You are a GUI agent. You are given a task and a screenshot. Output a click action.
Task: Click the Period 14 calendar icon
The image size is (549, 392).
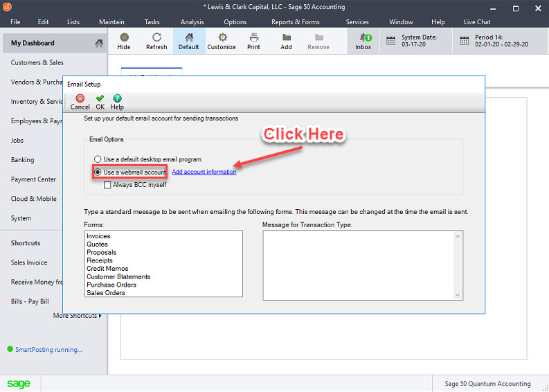point(465,41)
